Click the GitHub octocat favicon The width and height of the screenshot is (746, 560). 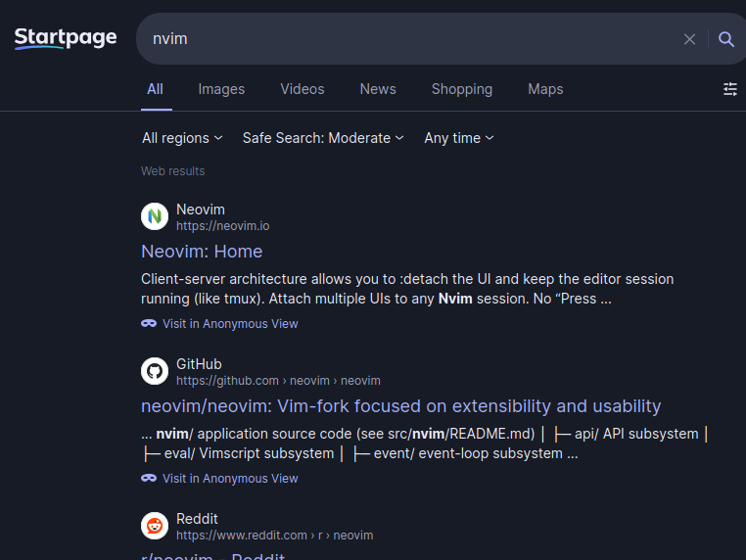[x=155, y=371]
